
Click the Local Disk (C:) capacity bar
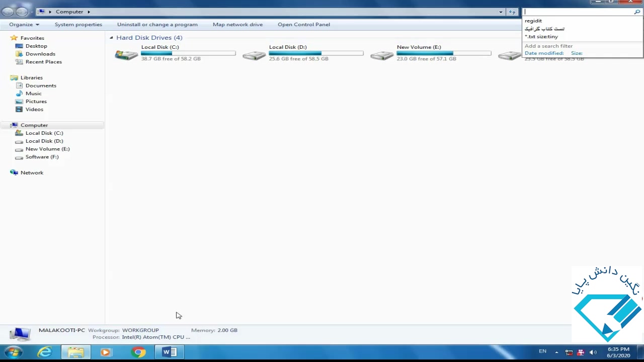pos(188,53)
